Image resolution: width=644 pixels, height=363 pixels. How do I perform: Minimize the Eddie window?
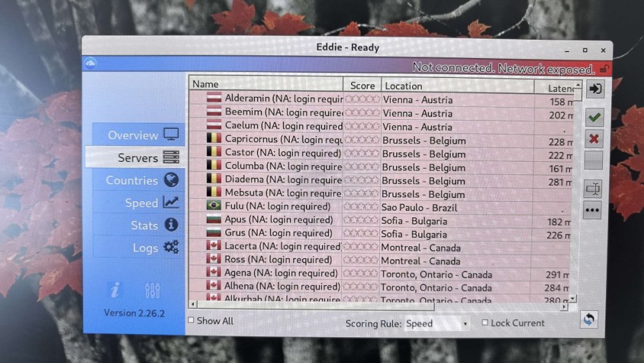coord(567,51)
